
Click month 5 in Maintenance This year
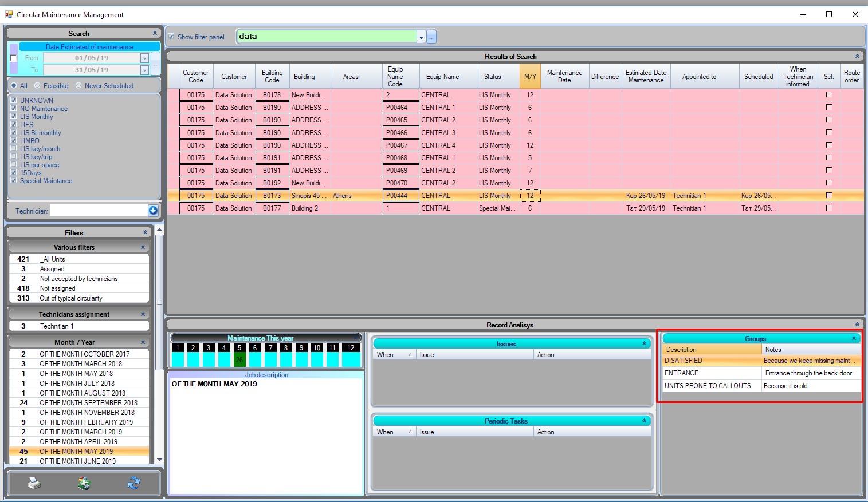click(239, 348)
